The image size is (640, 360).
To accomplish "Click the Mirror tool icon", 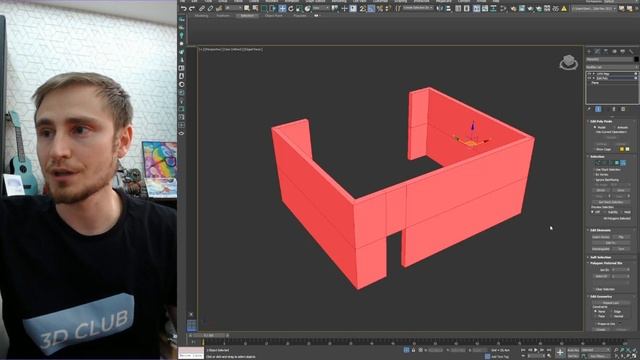I will (440, 9).
